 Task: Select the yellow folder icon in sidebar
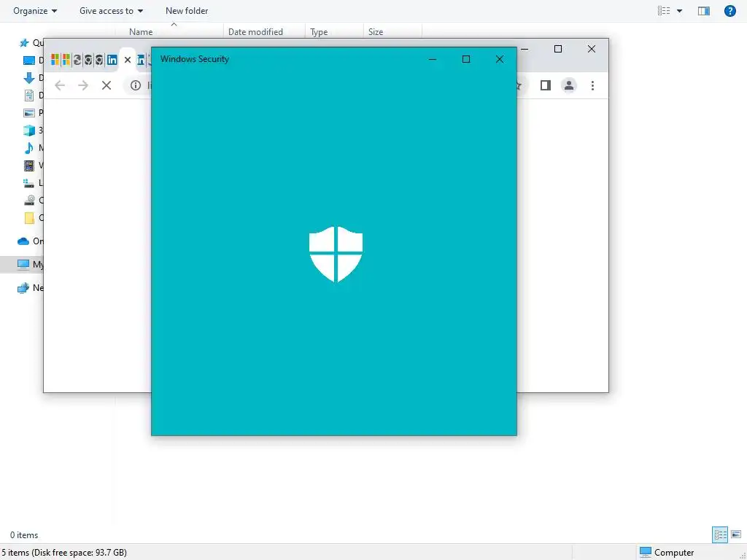click(29, 217)
